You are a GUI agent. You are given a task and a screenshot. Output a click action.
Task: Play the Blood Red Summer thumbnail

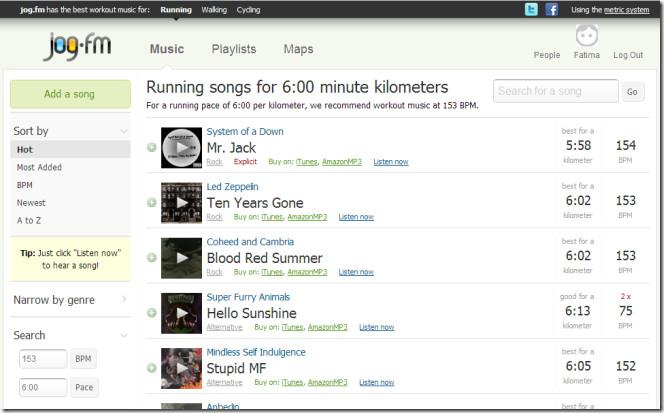tap(181, 258)
